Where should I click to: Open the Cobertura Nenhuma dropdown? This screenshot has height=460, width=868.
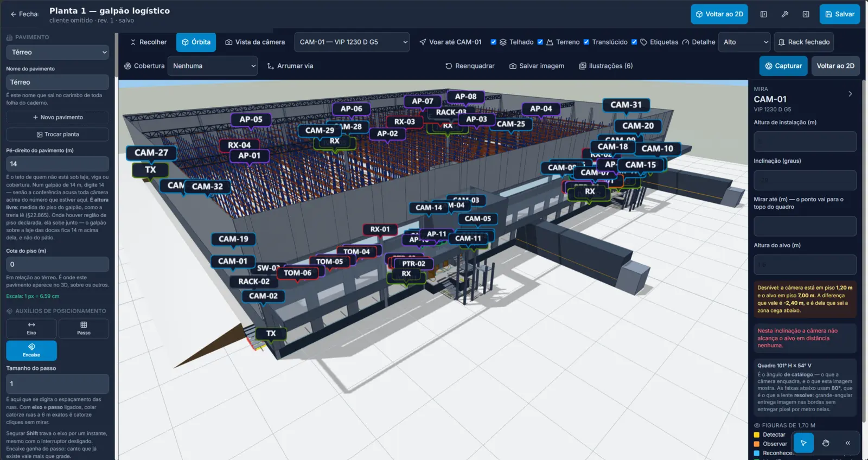pos(213,66)
